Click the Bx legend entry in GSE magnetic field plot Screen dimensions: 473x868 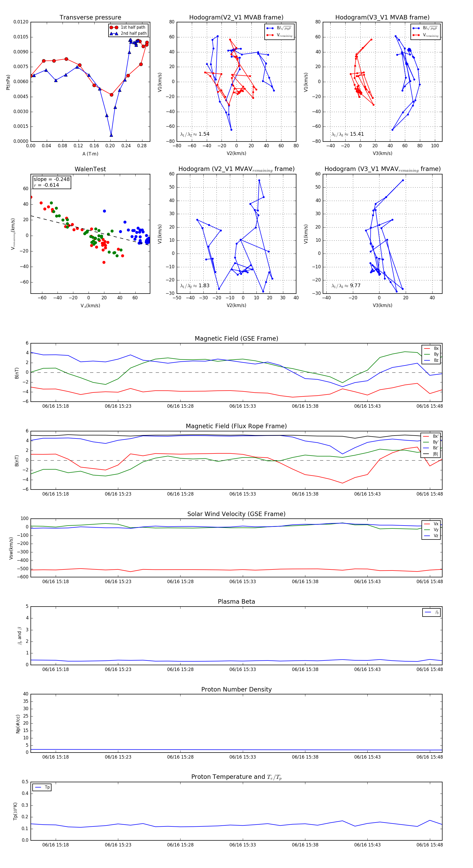(431, 349)
